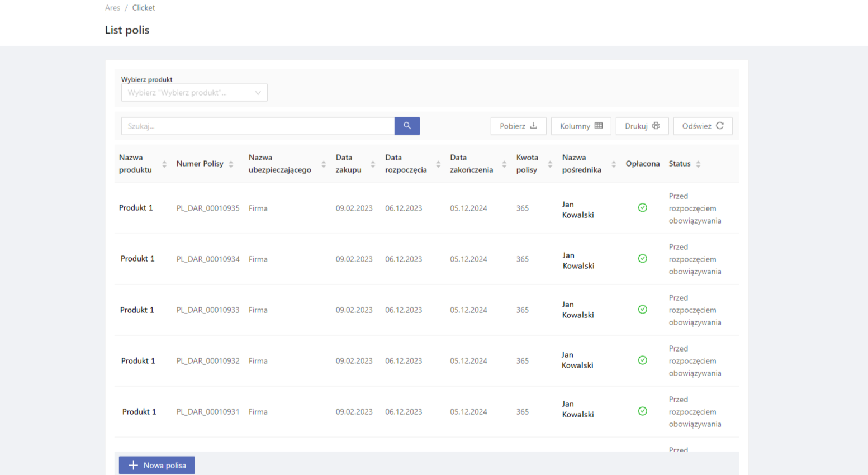Sort by Numer Polisy column
868x475 pixels.
(231, 164)
